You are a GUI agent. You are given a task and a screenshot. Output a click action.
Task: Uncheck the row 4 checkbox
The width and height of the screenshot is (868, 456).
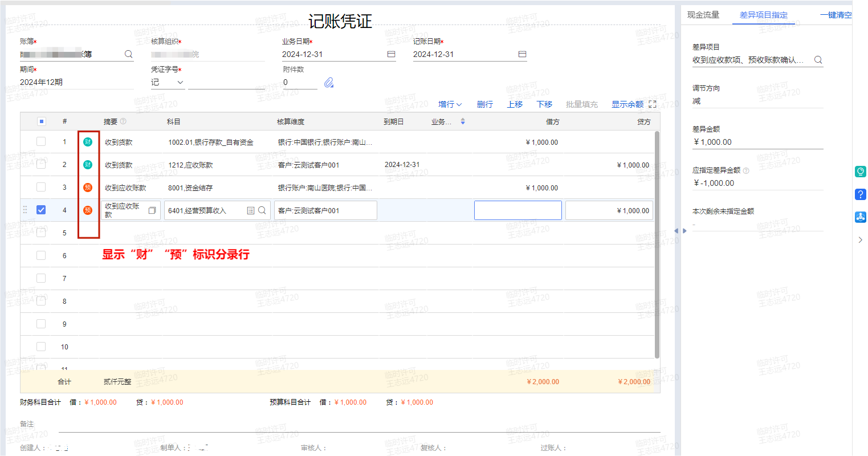click(41, 210)
